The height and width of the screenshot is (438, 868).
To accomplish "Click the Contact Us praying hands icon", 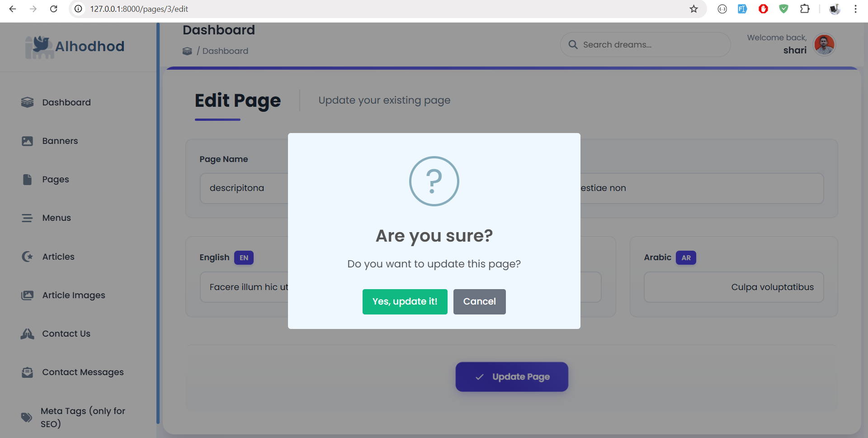I will pos(27,334).
